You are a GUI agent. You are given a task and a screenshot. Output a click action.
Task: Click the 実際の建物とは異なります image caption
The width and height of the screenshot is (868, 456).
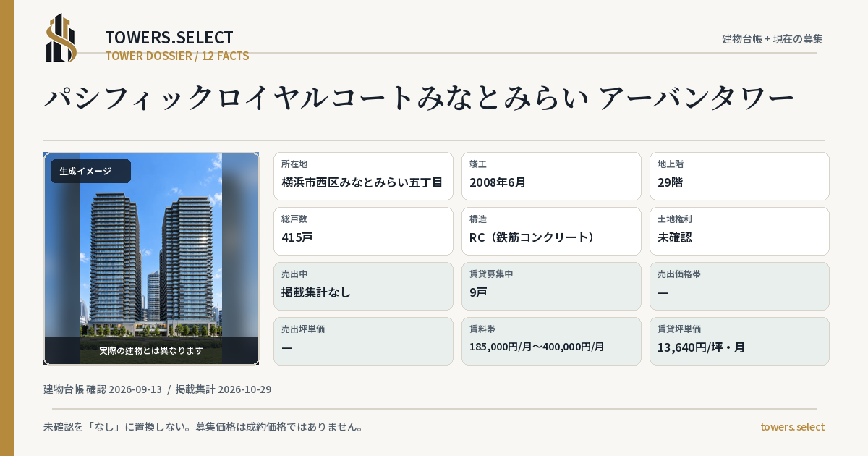(x=151, y=350)
